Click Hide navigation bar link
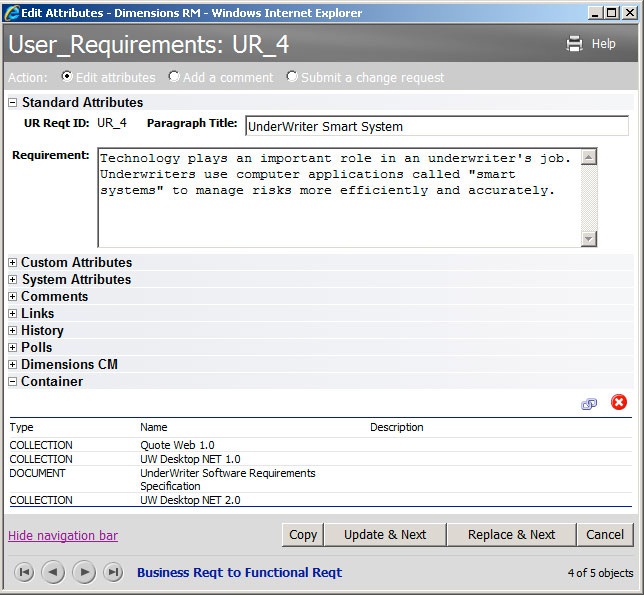Image resolution: width=644 pixels, height=595 pixels. pos(63,535)
